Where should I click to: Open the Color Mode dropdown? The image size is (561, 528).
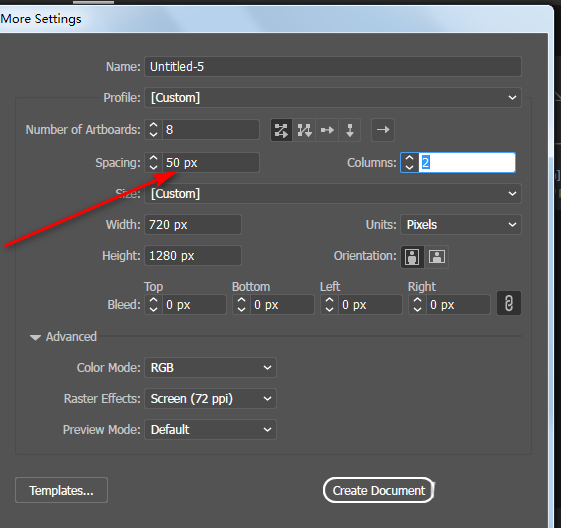[210, 367]
